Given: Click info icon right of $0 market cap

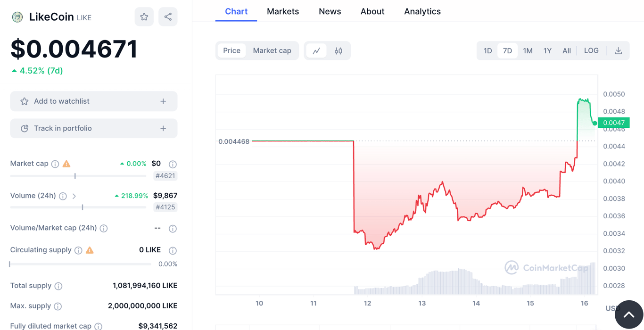Looking at the screenshot, I should coord(173,164).
